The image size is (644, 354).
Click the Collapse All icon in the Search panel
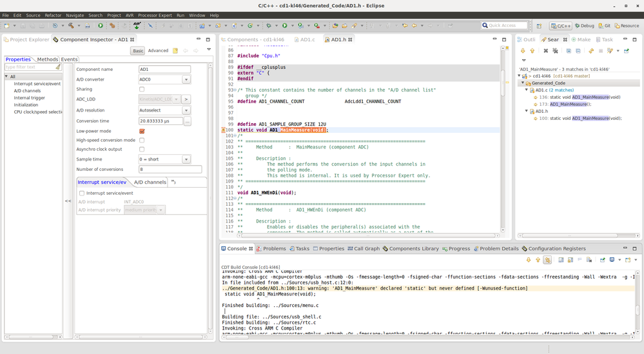pyautogui.click(x=578, y=51)
